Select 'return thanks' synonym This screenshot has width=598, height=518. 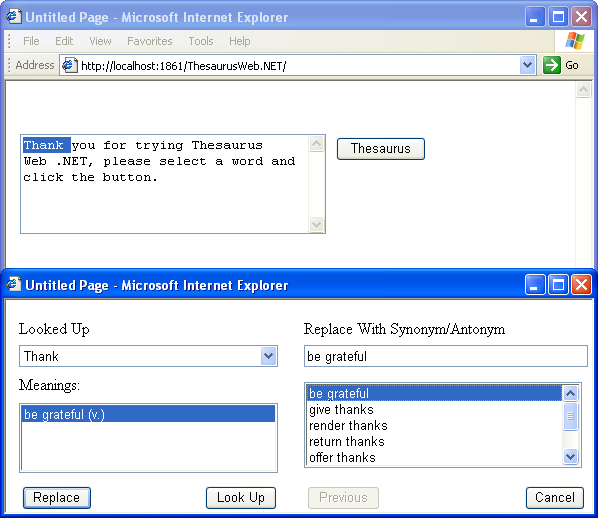tap(434, 441)
